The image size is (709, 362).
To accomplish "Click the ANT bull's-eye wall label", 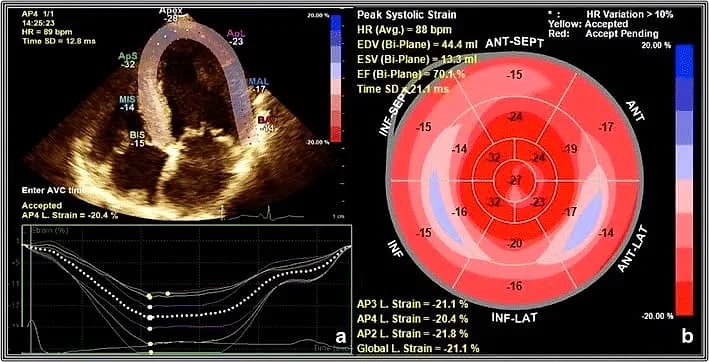I will click(635, 111).
